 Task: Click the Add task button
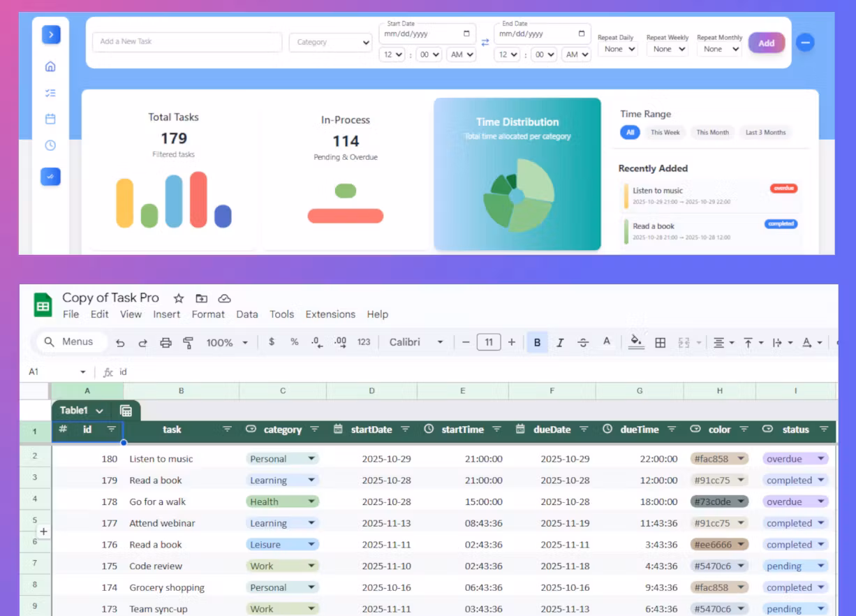point(766,43)
